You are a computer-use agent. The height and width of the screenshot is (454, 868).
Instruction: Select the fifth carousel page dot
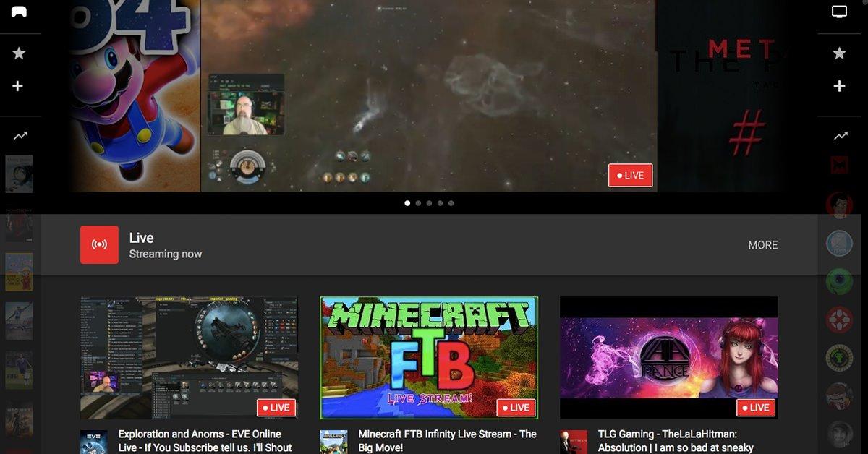(x=451, y=203)
